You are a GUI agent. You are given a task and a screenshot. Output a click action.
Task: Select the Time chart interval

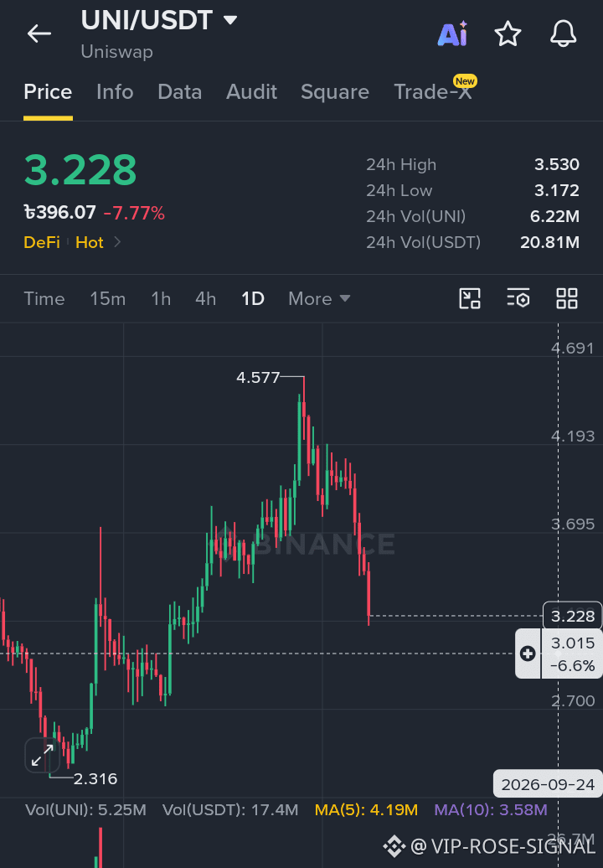pos(44,299)
